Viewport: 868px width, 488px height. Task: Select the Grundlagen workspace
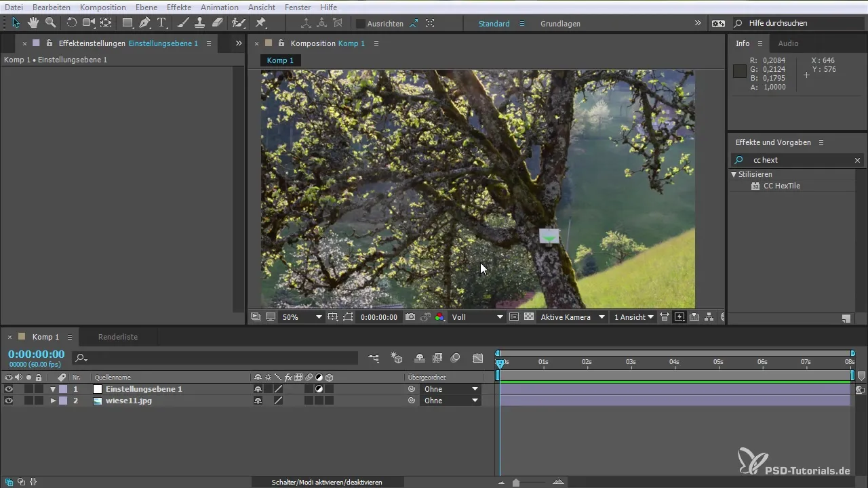pos(560,24)
